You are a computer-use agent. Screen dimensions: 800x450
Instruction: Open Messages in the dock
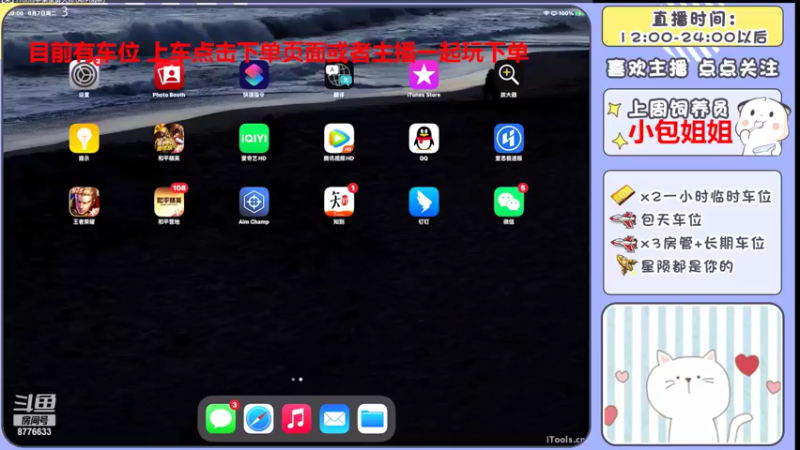[220, 419]
